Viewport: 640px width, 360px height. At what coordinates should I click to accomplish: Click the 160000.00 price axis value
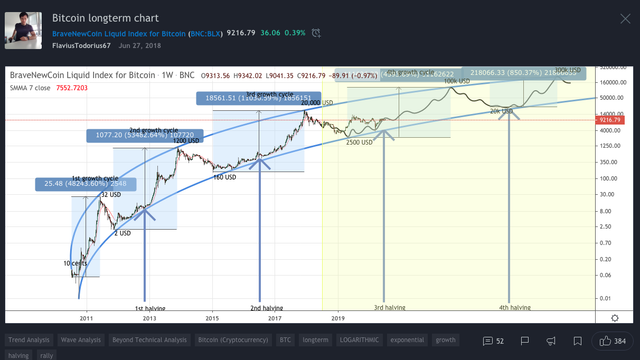point(613,82)
